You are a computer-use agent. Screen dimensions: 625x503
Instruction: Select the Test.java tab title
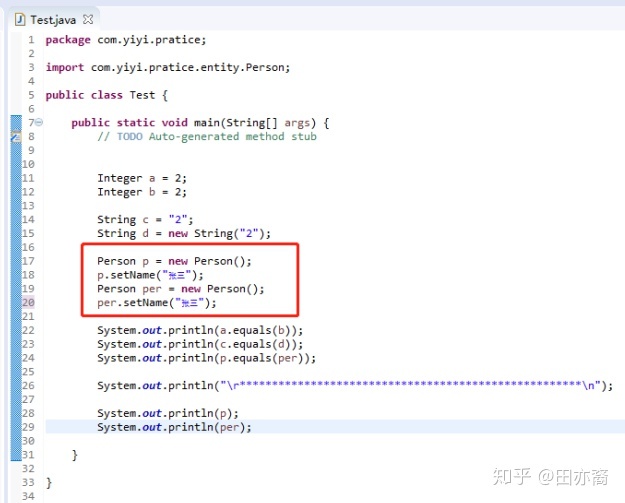(53, 20)
